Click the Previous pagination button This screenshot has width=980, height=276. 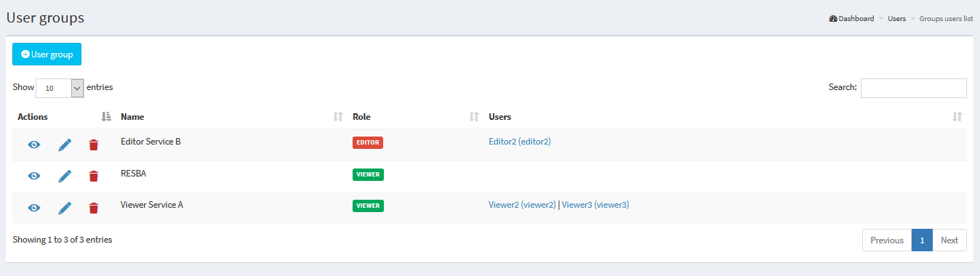pyautogui.click(x=887, y=240)
